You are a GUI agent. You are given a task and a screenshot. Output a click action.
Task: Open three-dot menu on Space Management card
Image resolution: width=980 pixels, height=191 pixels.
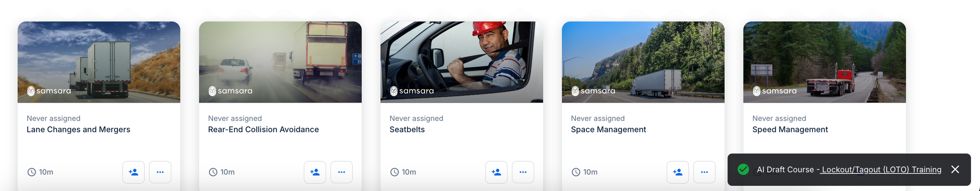pyautogui.click(x=705, y=172)
